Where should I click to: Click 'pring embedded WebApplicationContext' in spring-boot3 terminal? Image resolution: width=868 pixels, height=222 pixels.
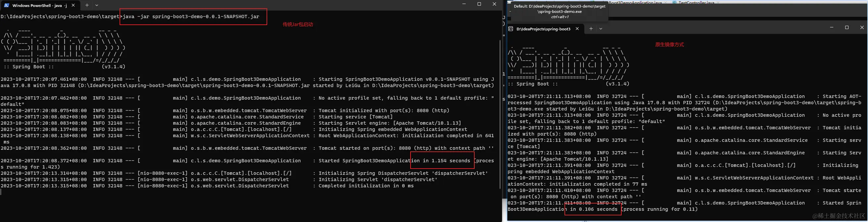(561, 172)
